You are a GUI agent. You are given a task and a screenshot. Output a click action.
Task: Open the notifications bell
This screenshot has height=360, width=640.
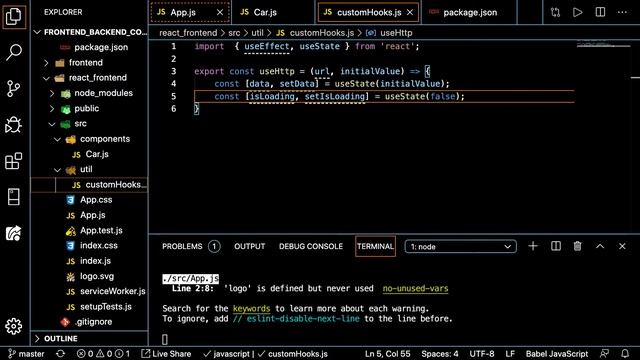[x=625, y=354]
